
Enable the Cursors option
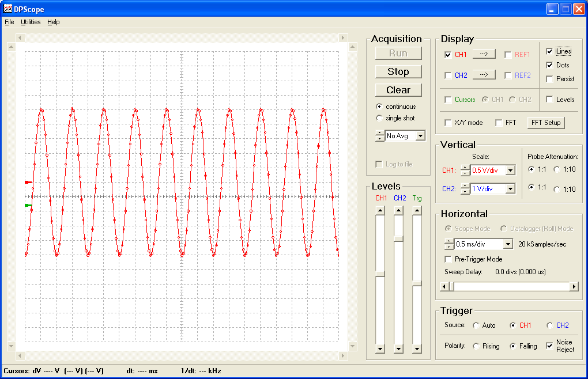click(x=448, y=99)
